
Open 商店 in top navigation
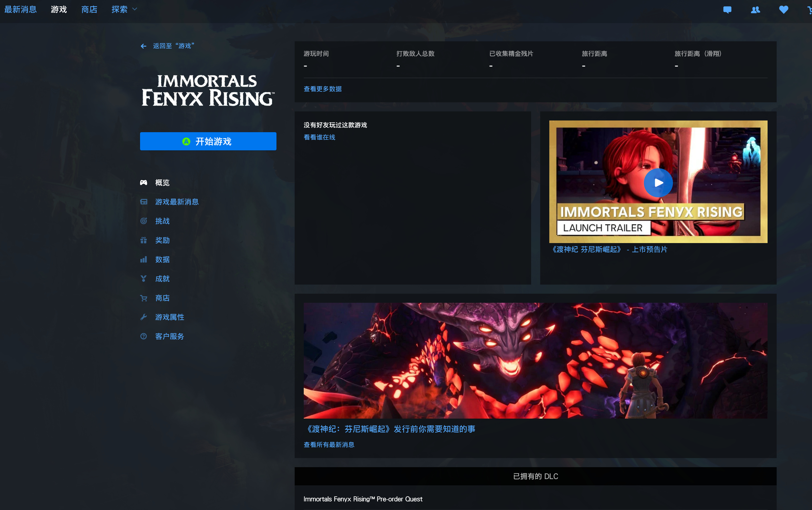(89, 9)
